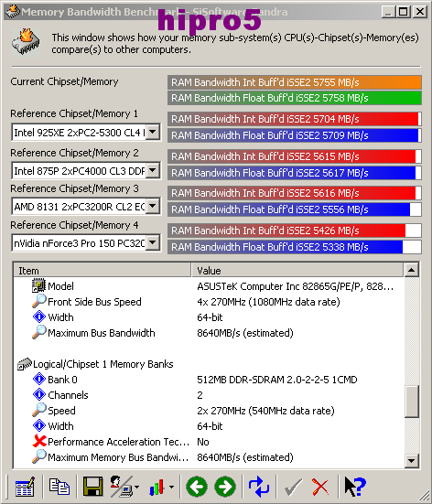
Task: Save report with the floppy disk icon
Action: click(93, 487)
